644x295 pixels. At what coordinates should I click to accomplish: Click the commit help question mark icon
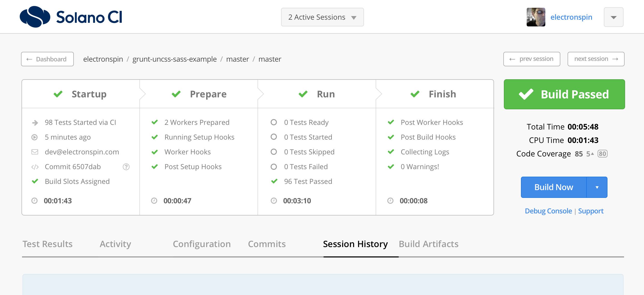click(x=126, y=167)
